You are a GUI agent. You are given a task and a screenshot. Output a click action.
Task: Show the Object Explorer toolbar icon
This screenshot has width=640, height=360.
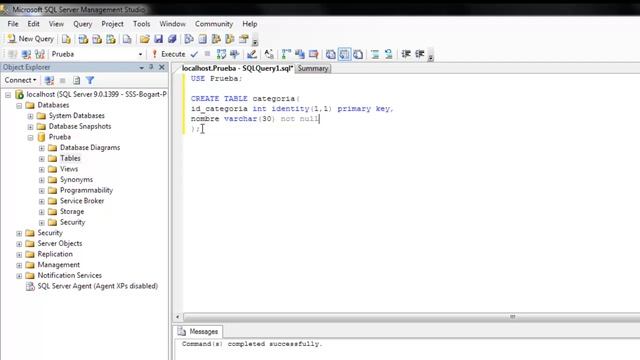coord(216,39)
